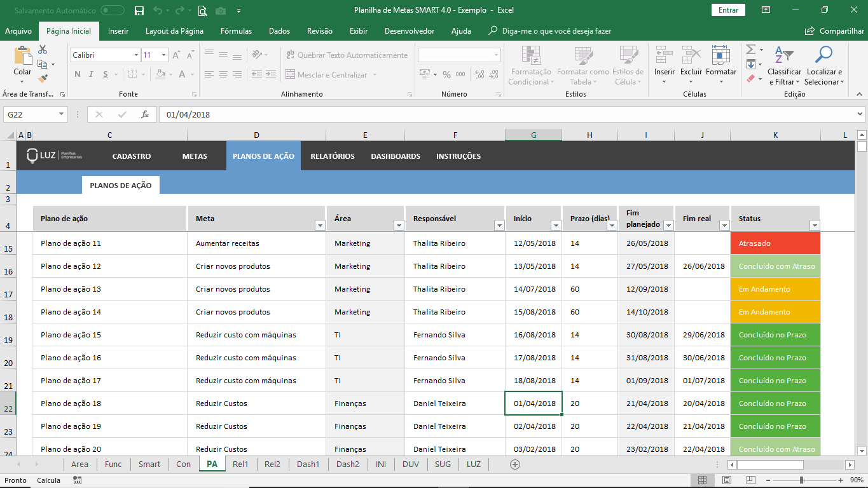The height and width of the screenshot is (488, 868).
Task: Open Classificar e Filtrar sort tool
Action: tap(784, 55)
